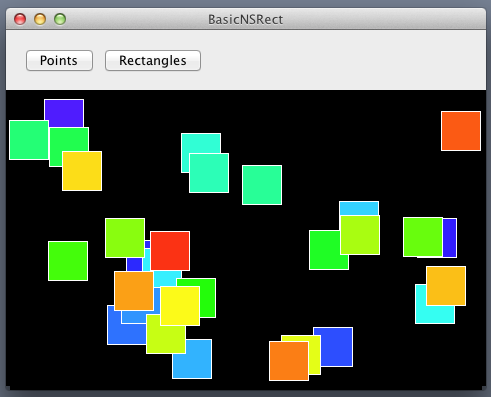The height and width of the screenshot is (397, 491).
Task: Select the isolated green square on left side
Action: pos(68,261)
